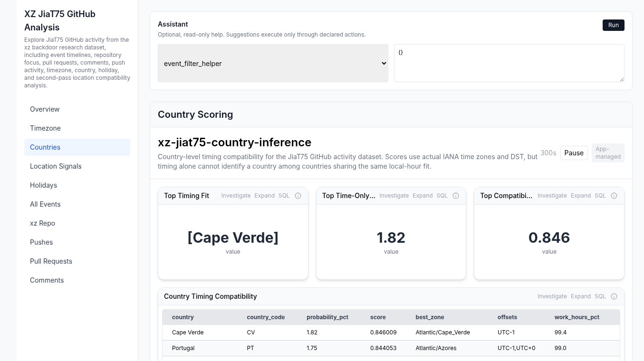Open the xz Repo page
This screenshot has width=644, height=361.
[77, 223]
